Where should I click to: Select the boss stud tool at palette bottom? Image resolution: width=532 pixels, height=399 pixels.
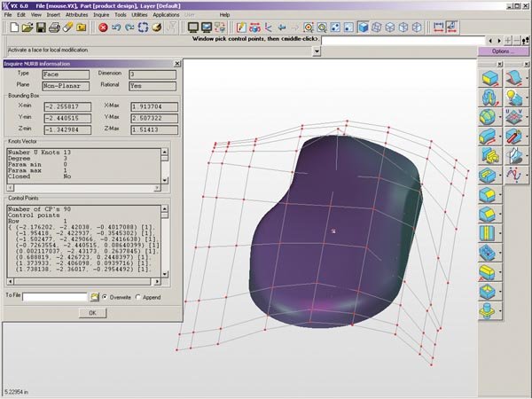488,311
